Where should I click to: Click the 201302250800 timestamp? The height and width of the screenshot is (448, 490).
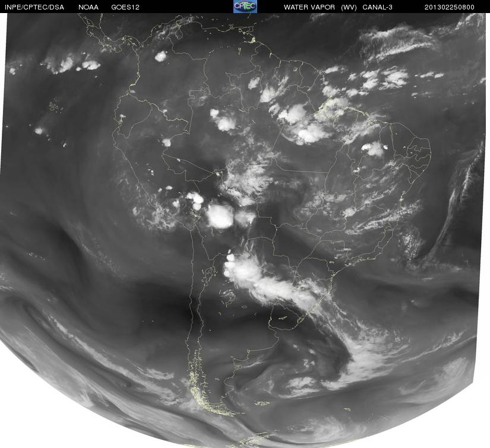coord(449,7)
